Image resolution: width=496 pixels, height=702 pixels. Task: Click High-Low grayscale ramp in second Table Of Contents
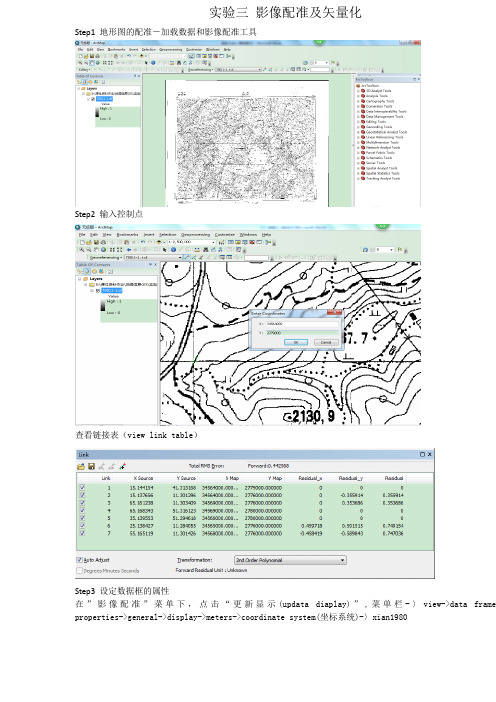[x=103, y=305]
